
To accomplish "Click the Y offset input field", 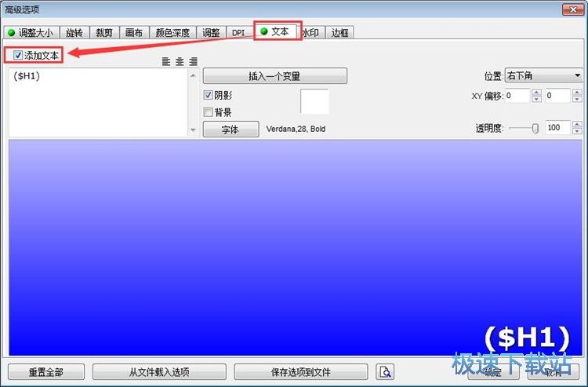I will pos(557,95).
